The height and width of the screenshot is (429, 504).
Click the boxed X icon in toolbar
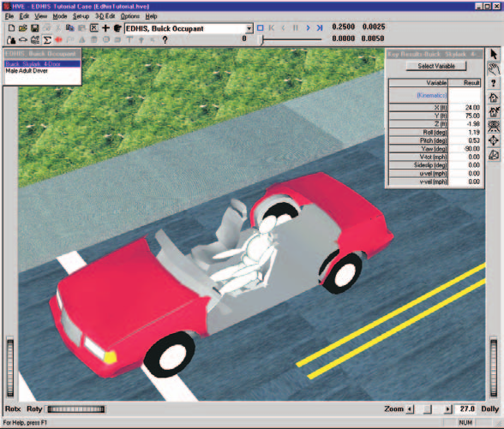tap(93, 28)
